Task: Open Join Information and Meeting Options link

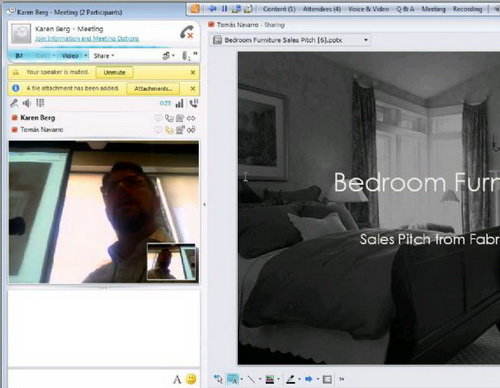Action: pos(87,38)
